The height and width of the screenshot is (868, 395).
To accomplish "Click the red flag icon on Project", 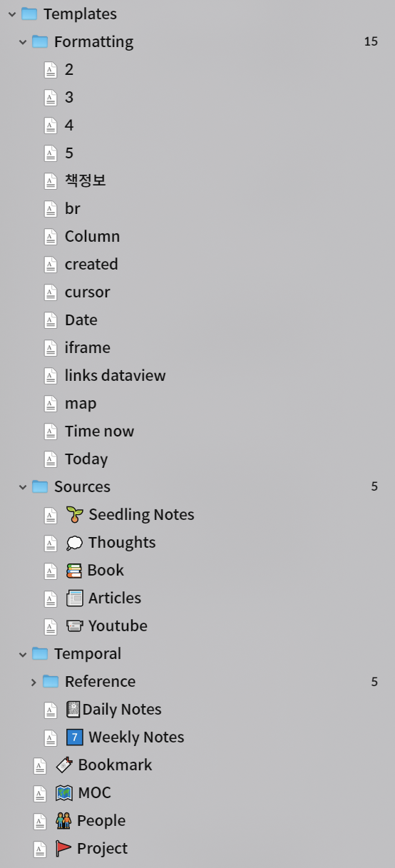I will [64, 849].
